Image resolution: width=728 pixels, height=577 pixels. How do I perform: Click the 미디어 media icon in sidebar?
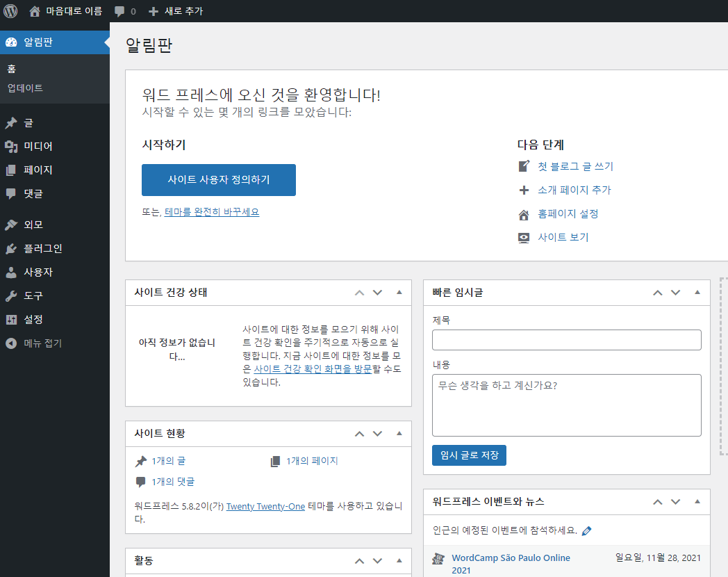(x=11, y=147)
